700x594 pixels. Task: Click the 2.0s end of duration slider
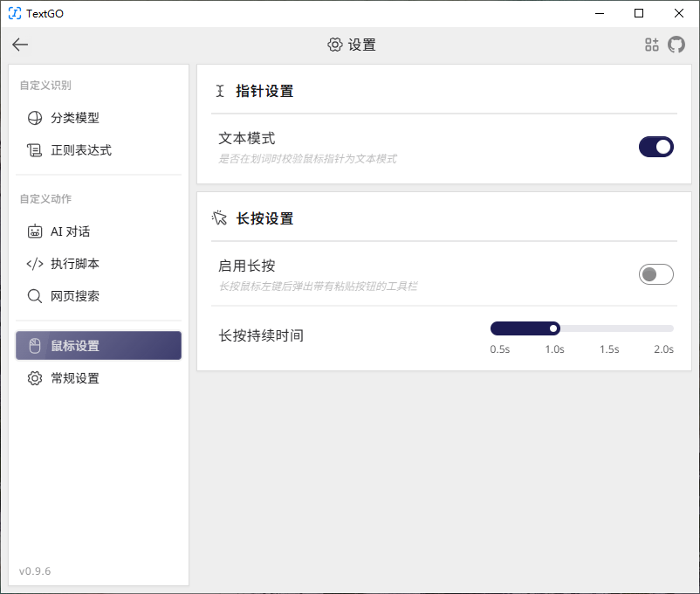coord(669,328)
